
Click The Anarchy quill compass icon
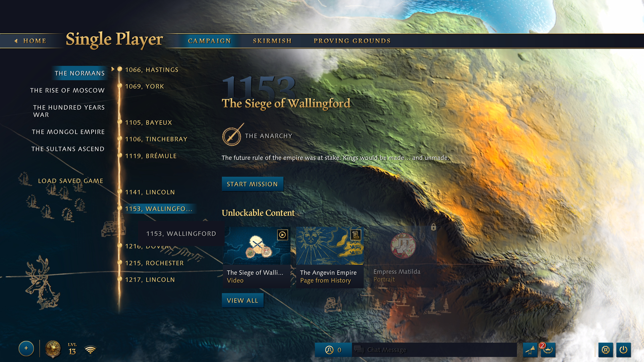232,136
